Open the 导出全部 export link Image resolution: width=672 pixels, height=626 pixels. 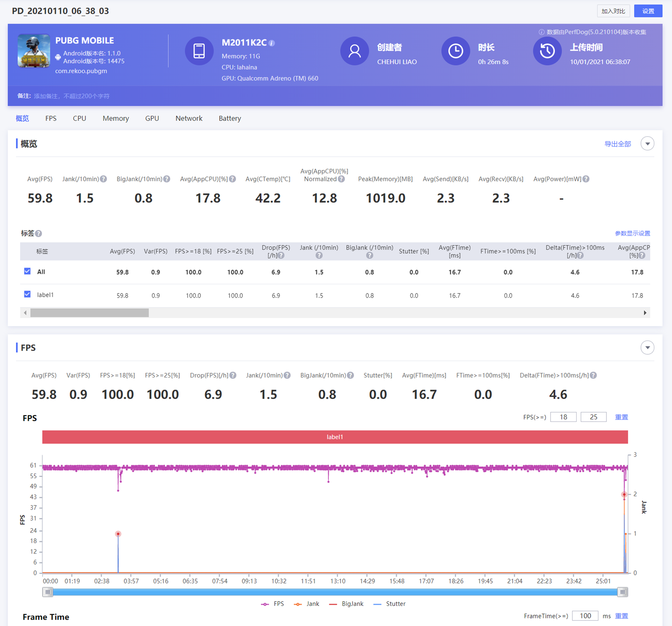pyautogui.click(x=617, y=144)
